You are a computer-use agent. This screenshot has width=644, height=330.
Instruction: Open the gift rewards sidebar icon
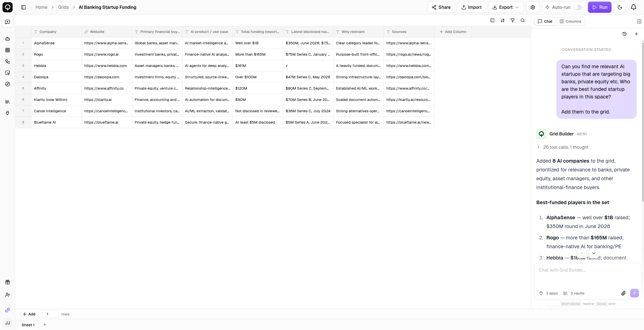click(x=8, y=282)
